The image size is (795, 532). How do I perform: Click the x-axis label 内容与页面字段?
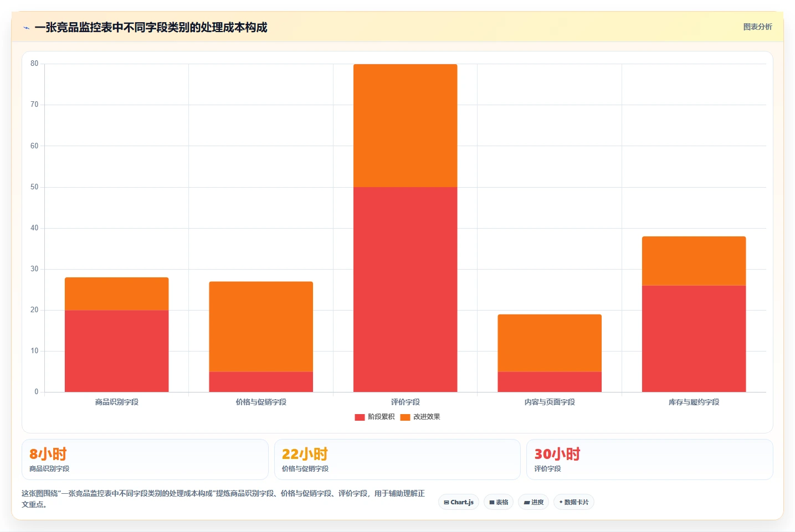550,402
